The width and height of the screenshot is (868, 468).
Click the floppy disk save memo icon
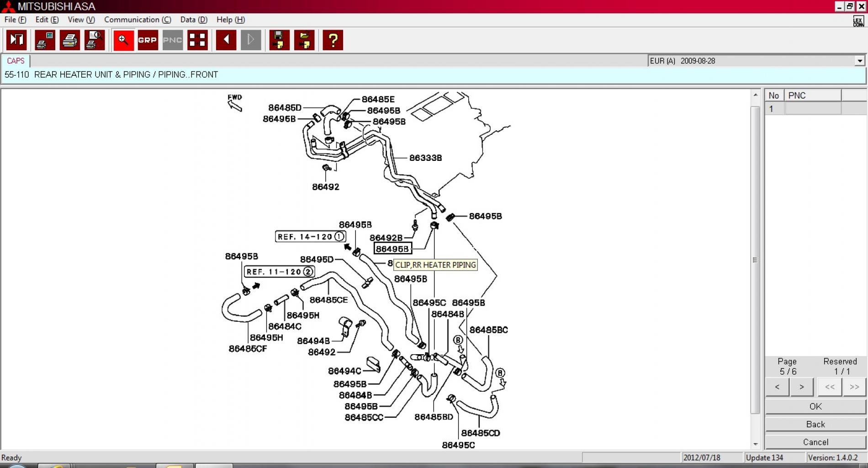click(x=279, y=40)
